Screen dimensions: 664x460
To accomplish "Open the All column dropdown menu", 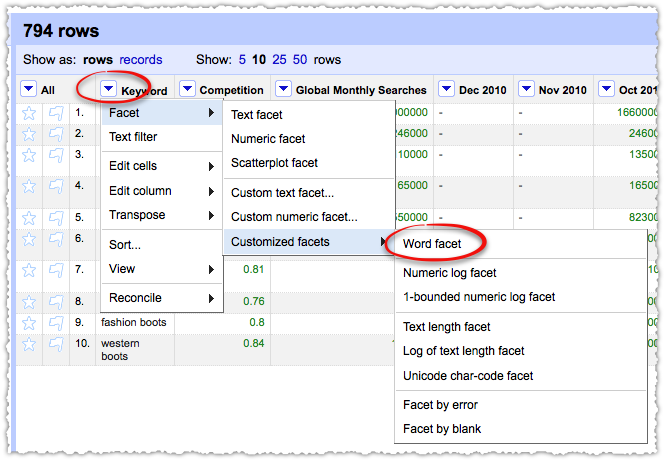I will [28, 89].
